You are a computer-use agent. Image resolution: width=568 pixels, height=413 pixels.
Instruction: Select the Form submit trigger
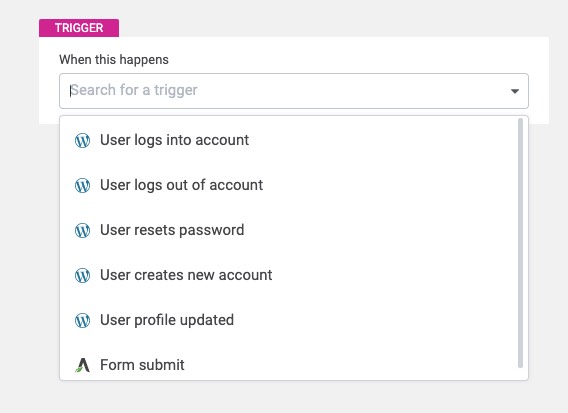point(289,365)
